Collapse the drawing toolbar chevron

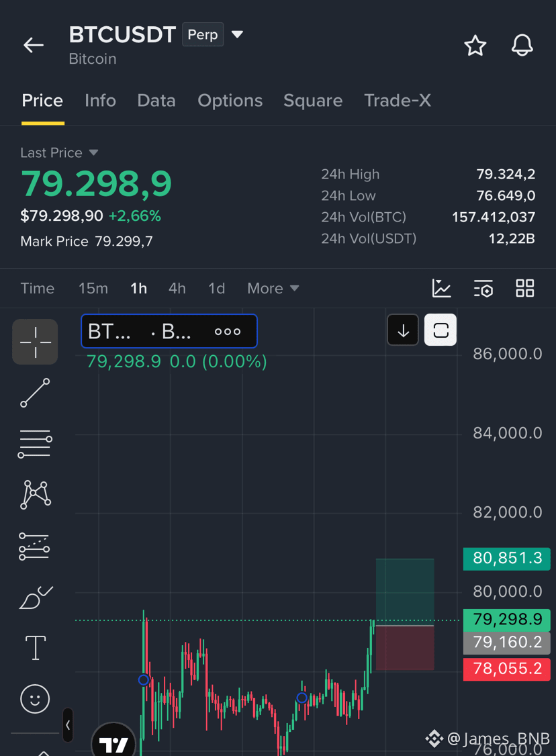click(x=68, y=724)
